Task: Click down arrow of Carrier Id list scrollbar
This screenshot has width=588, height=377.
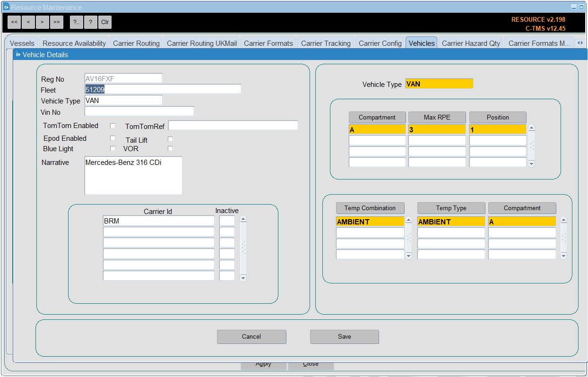Action: [243, 278]
